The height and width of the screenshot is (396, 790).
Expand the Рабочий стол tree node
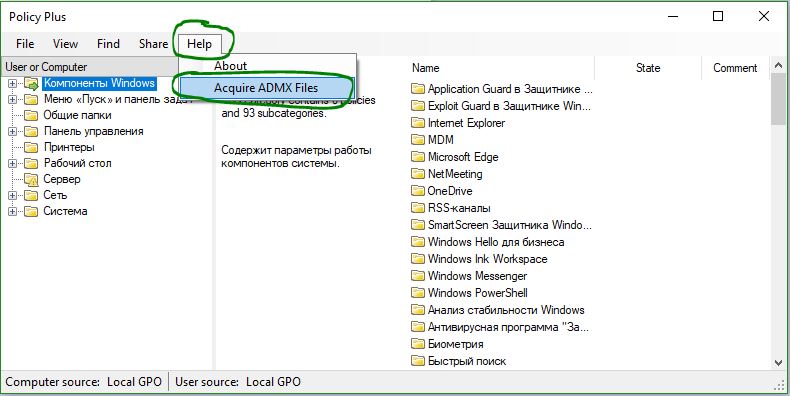pyautogui.click(x=13, y=163)
